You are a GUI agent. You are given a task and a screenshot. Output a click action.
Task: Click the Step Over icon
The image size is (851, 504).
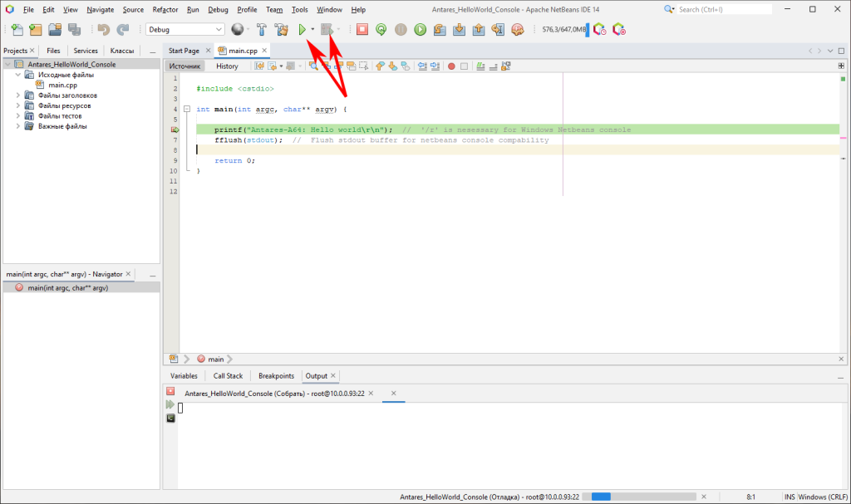point(440,30)
